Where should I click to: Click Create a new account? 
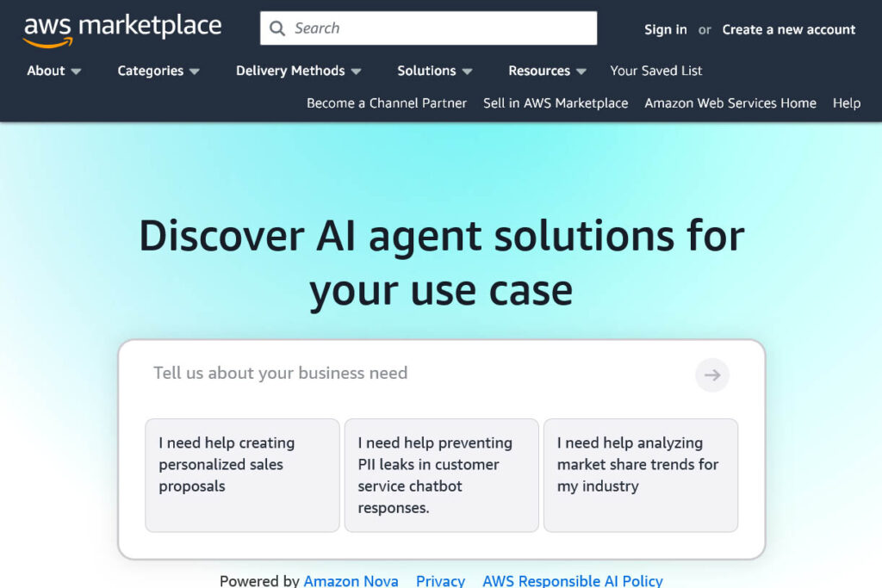point(788,29)
